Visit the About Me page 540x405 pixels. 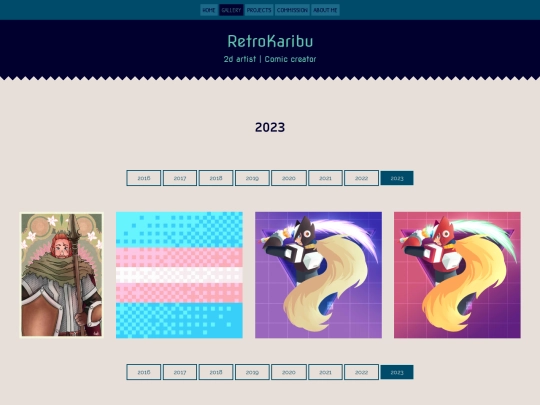[325, 10]
